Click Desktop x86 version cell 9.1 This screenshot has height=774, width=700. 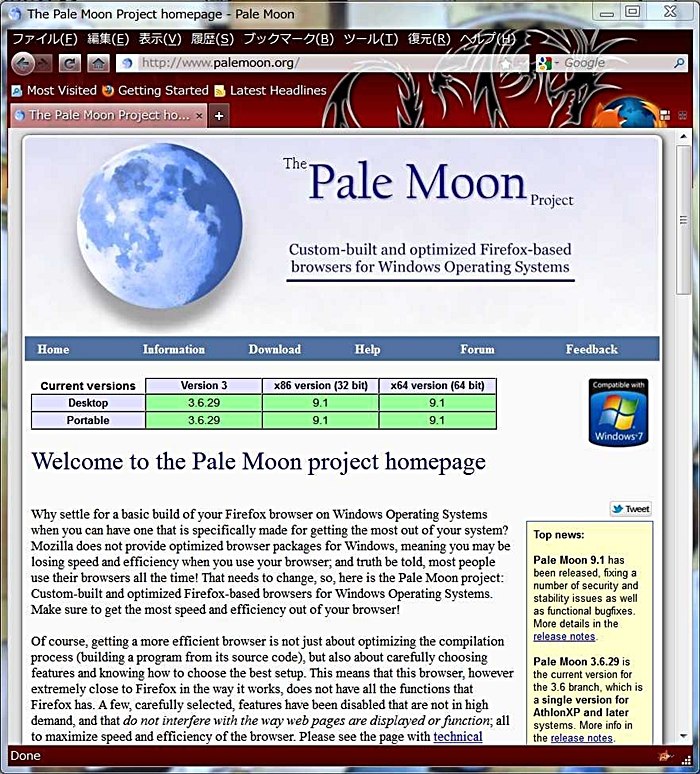pyautogui.click(x=320, y=403)
